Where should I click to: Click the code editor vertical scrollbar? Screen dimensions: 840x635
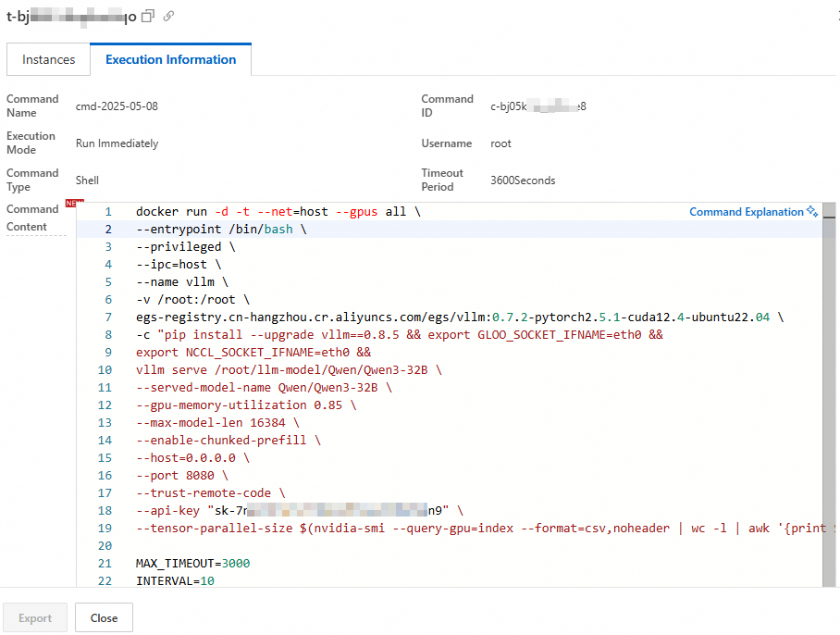coord(829,393)
